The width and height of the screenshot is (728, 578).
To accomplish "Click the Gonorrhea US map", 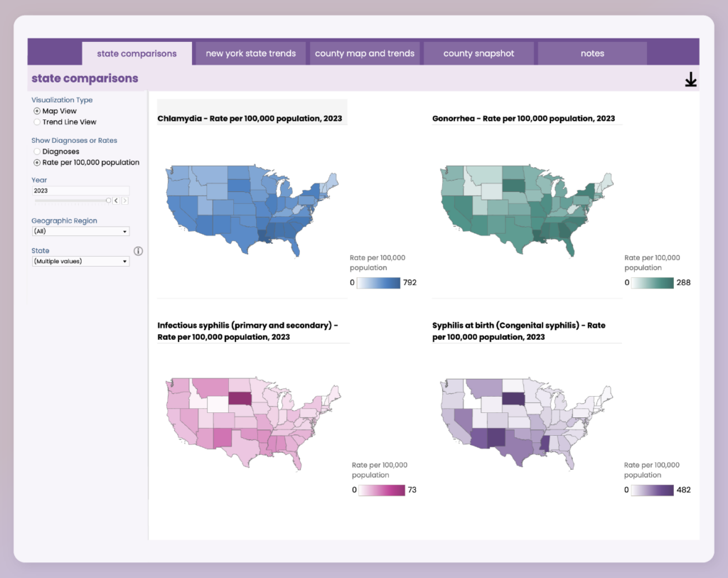I will point(527,210).
